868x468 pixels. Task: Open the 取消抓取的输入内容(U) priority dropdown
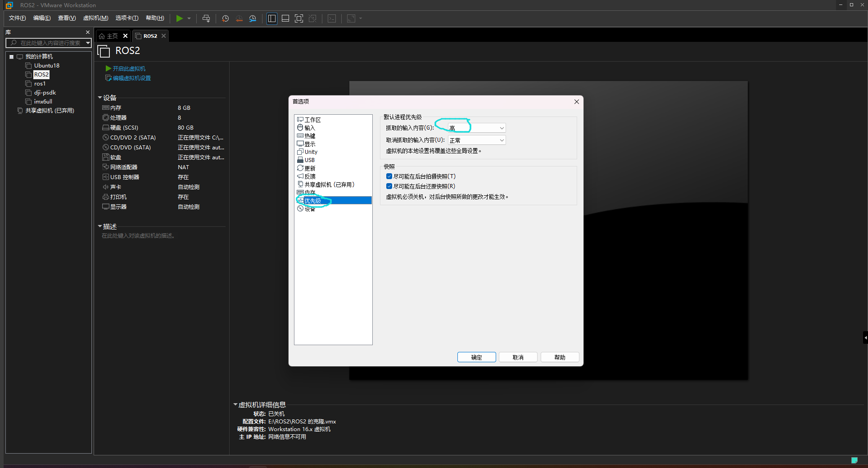[x=477, y=140]
